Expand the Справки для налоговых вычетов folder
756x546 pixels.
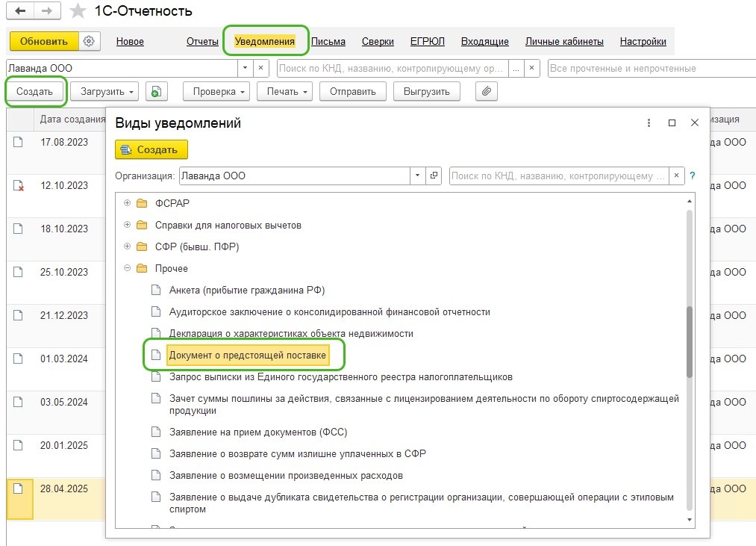(128, 225)
